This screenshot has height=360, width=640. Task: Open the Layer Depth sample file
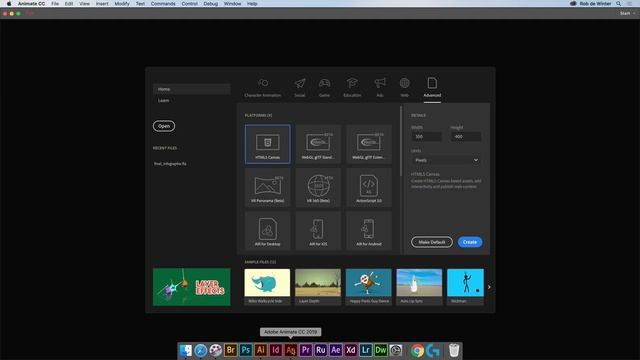coord(318,287)
